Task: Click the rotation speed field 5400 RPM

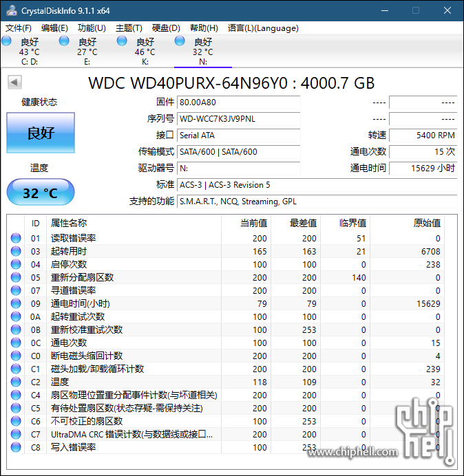Action: 423,135
